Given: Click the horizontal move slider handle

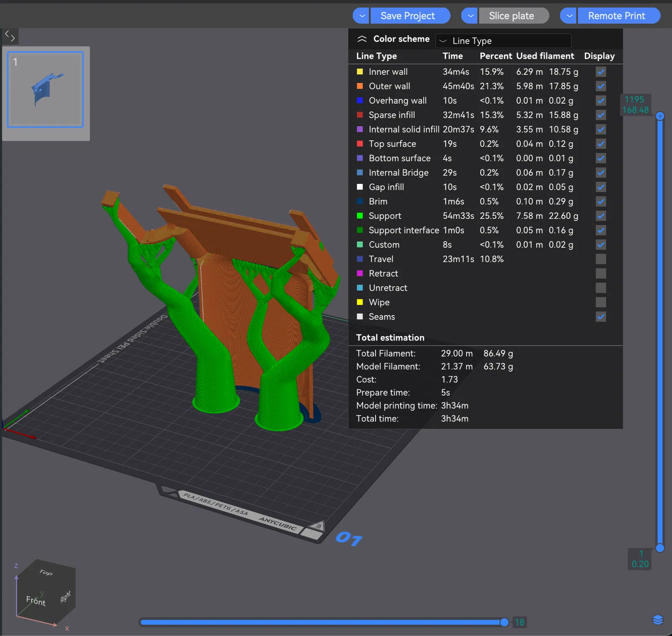Looking at the screenshot, I should pos(504,622).
